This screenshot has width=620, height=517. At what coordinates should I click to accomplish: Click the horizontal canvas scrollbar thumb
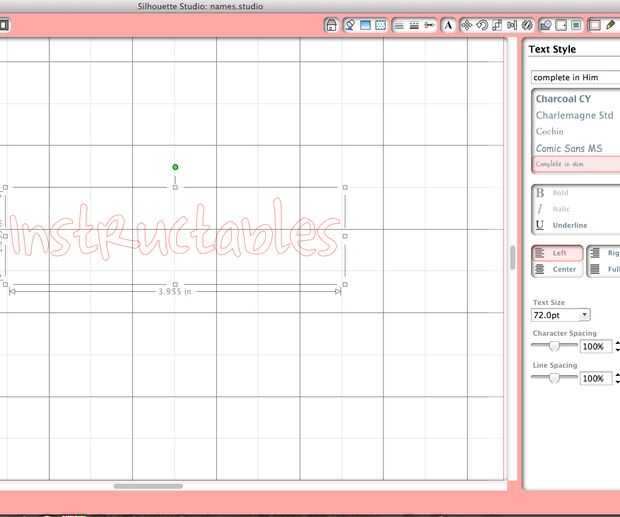tap(148, 486)
